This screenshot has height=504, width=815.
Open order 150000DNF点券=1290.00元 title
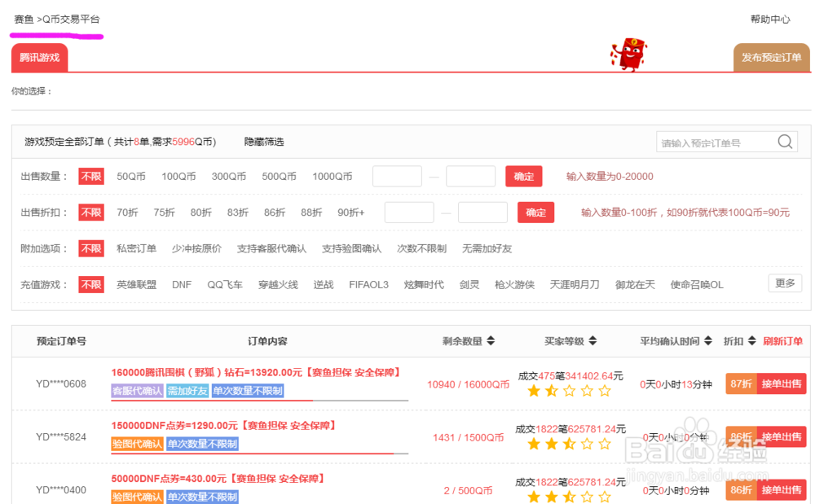point(223,425)
